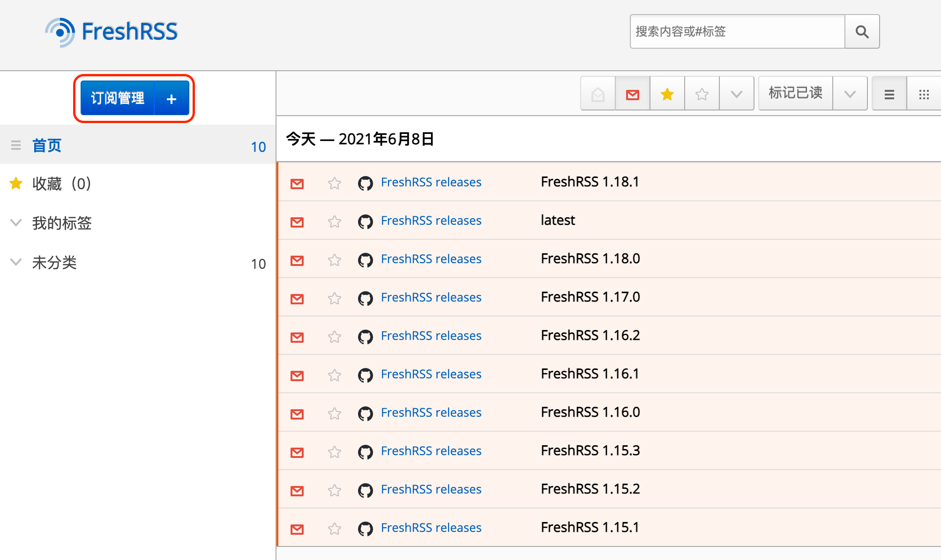Toggle read envelope on FreshRSS 1.16.0 entry

pos(297,414)
